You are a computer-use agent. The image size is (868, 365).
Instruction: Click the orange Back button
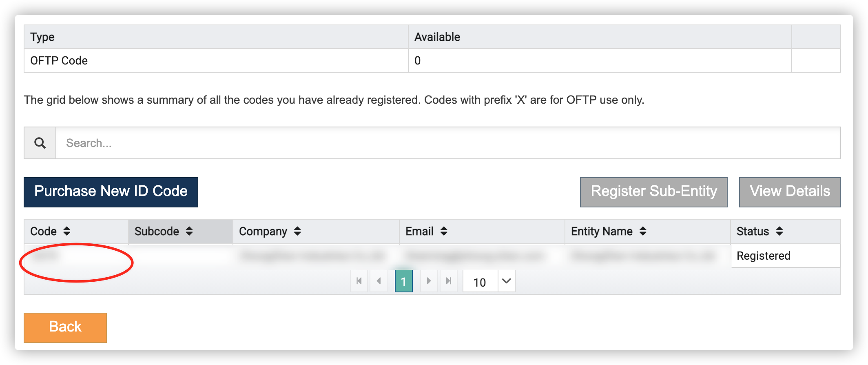click(65, 327)
